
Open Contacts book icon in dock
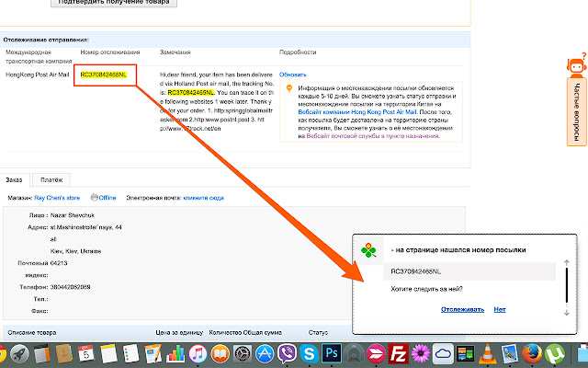(x=64, y=353)
